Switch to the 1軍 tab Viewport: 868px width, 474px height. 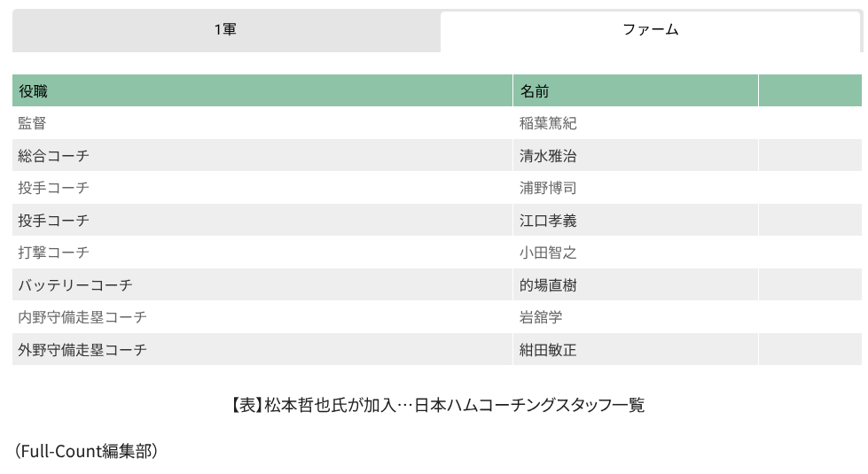[225, 30]
